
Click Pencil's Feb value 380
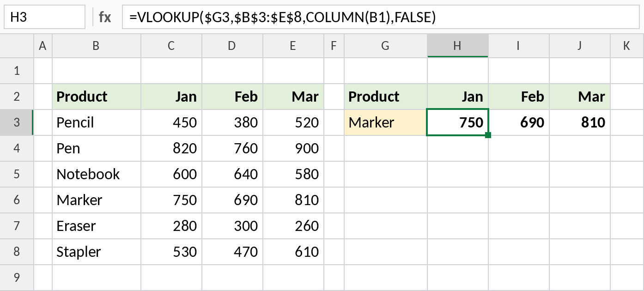(x=232, y=122)
